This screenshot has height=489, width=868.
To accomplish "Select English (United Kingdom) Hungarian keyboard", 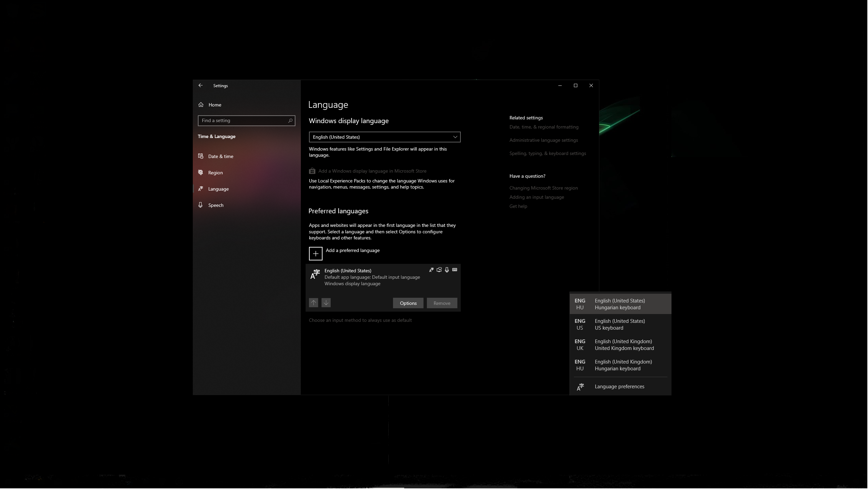I will pos(621,365).
